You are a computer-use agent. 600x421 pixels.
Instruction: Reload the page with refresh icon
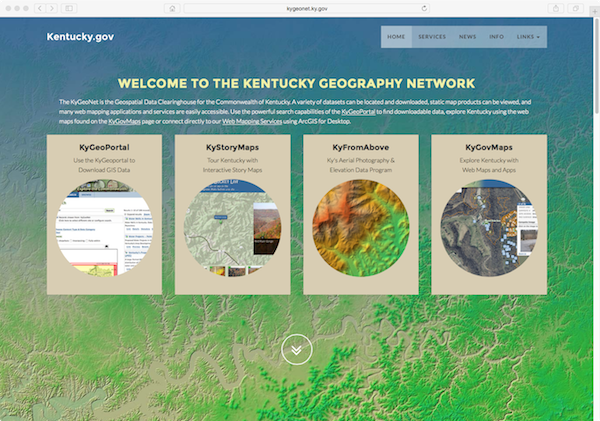[424, 8]
